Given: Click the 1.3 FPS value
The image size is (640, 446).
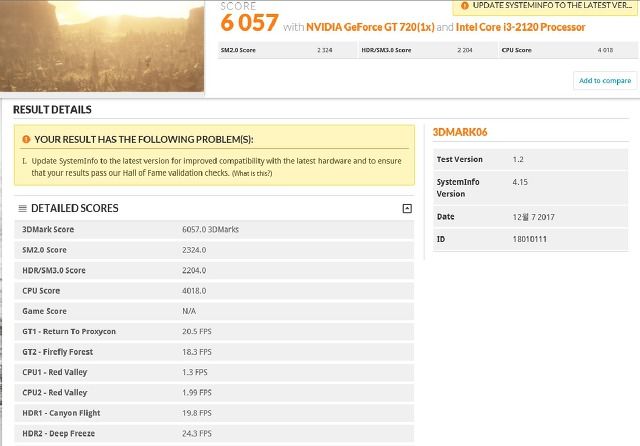Looking at the screenshot, I should [195, 372].
